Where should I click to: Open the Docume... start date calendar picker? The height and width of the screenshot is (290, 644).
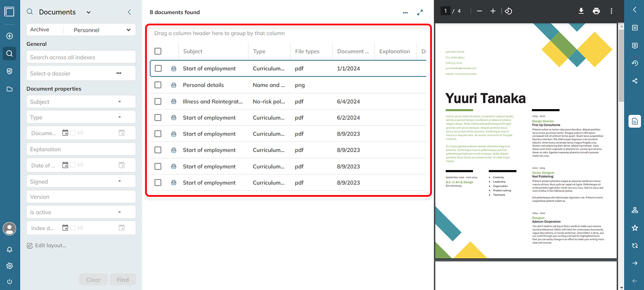tap(65, 133)
